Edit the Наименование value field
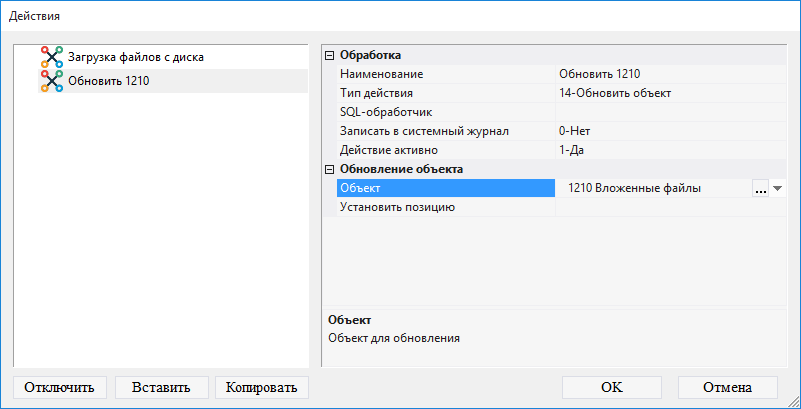801x409 pixels. [670, 74]
